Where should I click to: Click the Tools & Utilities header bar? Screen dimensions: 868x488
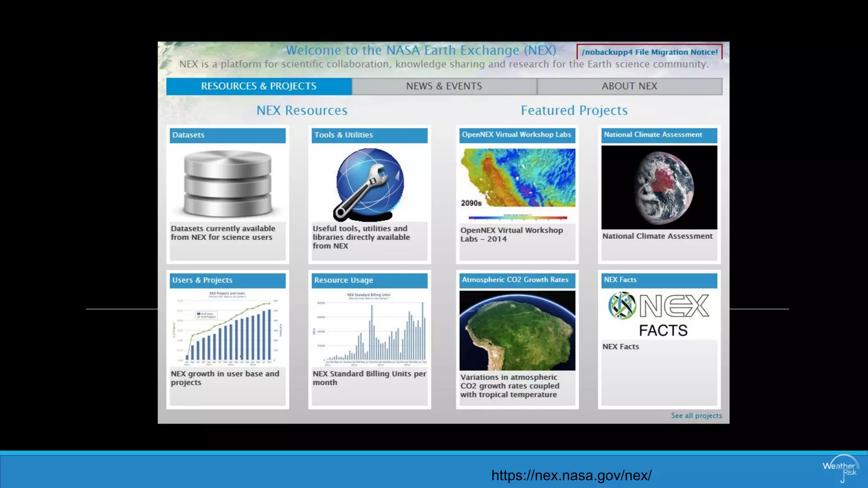click(x=369, y=135)
